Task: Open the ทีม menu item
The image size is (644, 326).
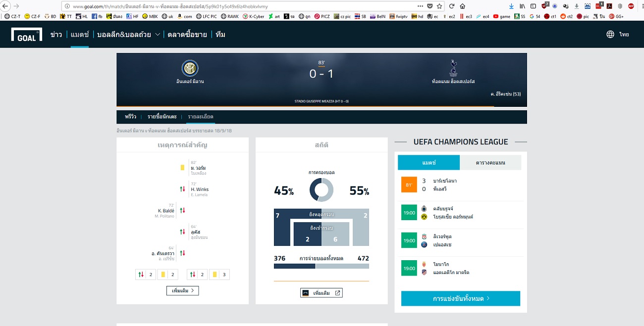Action: click(x=221, y=34)
